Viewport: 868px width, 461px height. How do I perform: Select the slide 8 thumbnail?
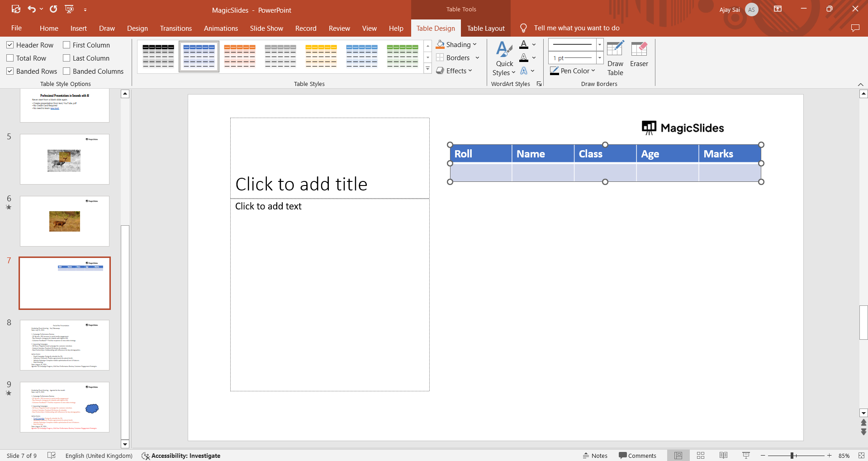pyautogui.click(x=65, y=345)
